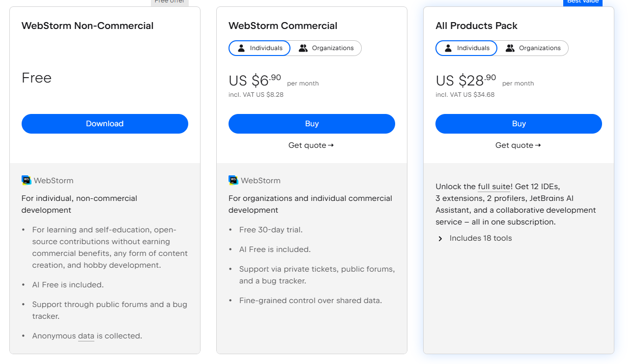This screenshot has width=634, height=364.
Task: Click the WebStorm logo in Non-Commercial card
Action: [x=27, y=180]
